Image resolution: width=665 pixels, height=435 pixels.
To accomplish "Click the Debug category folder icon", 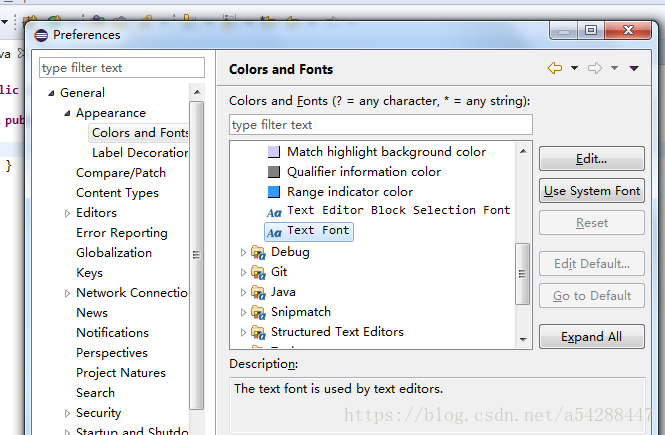I will (258, 252).
